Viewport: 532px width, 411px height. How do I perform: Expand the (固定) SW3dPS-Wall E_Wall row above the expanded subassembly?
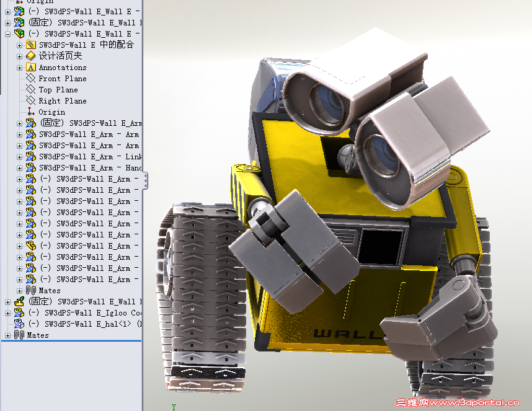click(8, 23)
